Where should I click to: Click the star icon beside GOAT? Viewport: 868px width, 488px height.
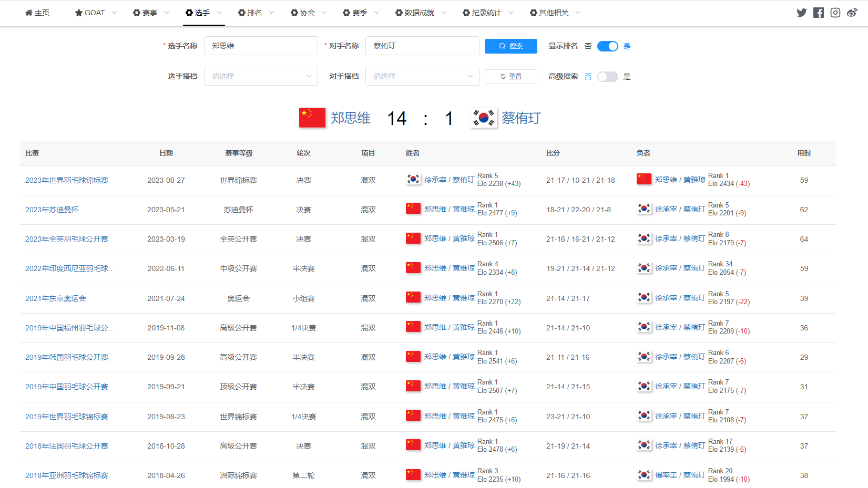(79, 13)
